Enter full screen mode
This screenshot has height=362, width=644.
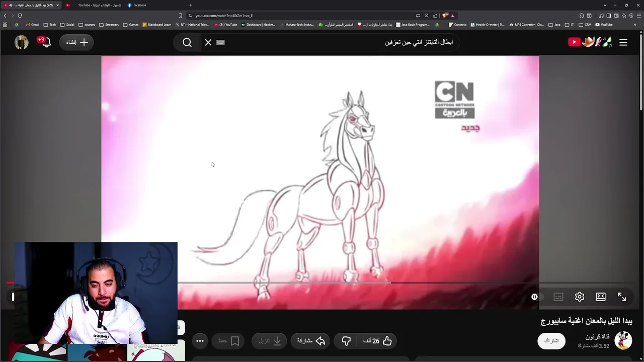click(622, 297)
